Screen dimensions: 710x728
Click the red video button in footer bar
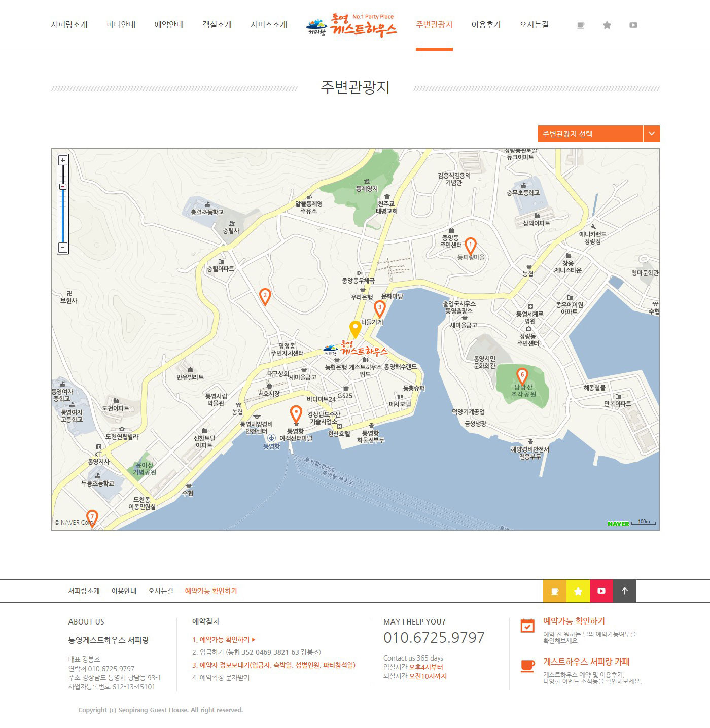pos(601,591)
